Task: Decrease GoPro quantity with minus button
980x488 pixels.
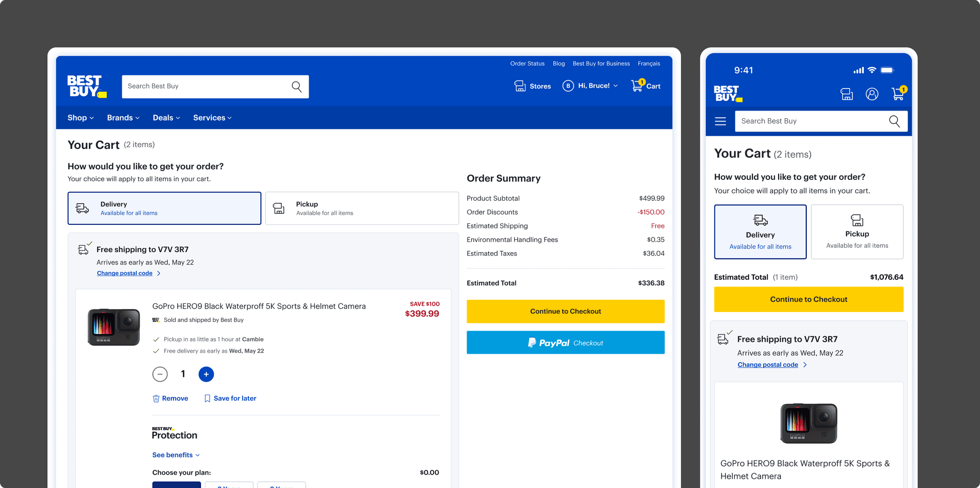Action: coord(160,374)
